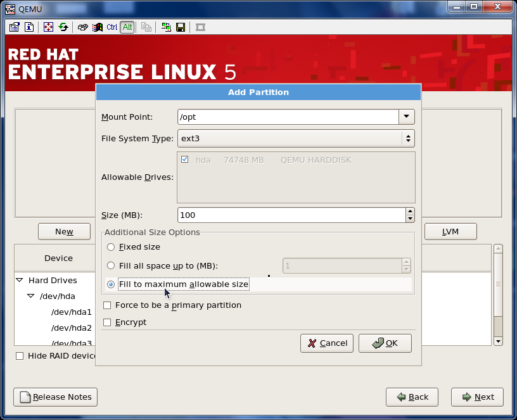This screenshot has width=517, height=420.
Task: Show connection info icon
Action: pos(29,27)
